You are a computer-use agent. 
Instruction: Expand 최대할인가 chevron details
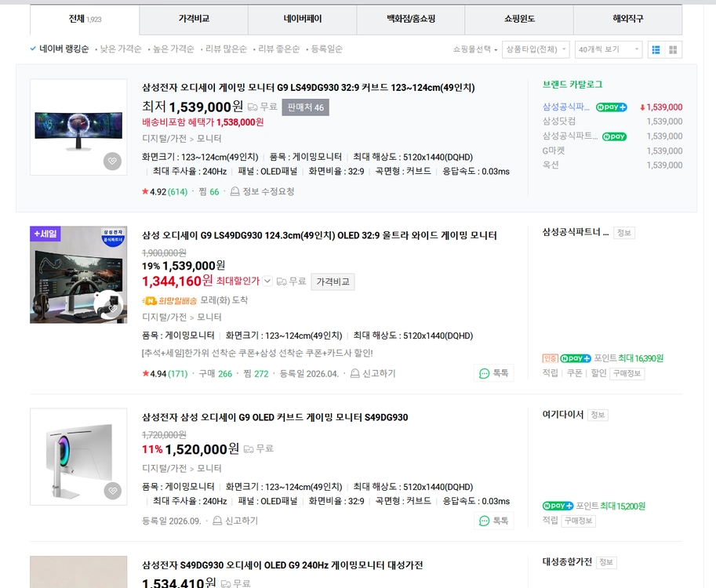(x=267, y=281)
